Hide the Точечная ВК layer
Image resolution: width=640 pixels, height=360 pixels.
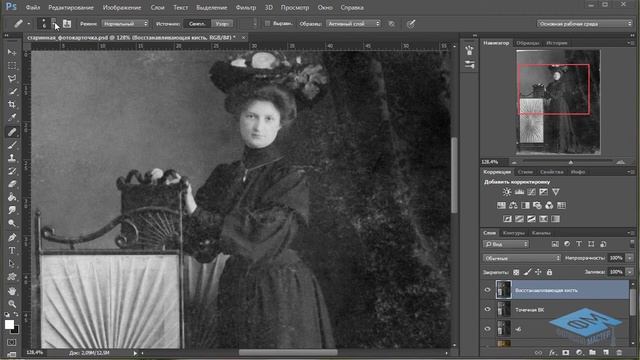487,309
